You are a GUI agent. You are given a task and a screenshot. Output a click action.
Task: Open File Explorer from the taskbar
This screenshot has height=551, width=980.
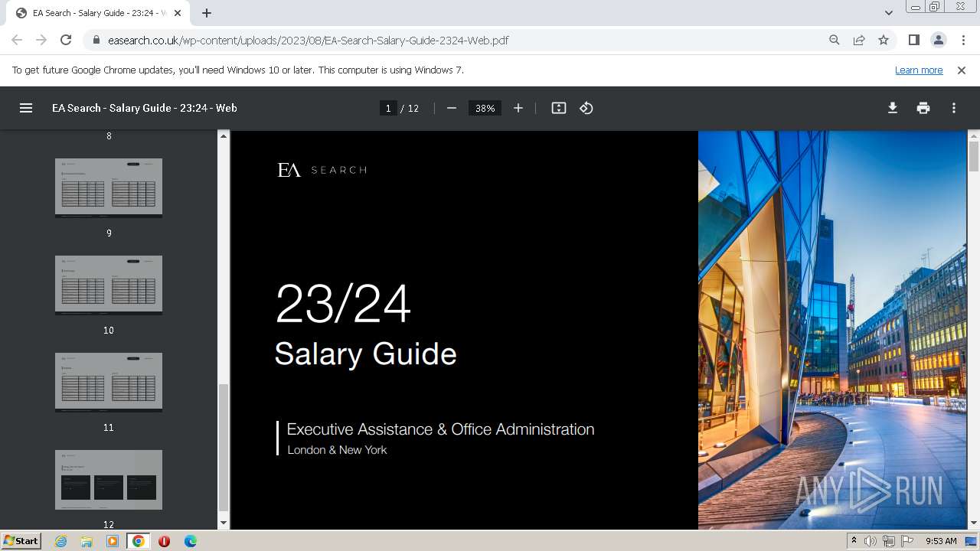(87, 541)
